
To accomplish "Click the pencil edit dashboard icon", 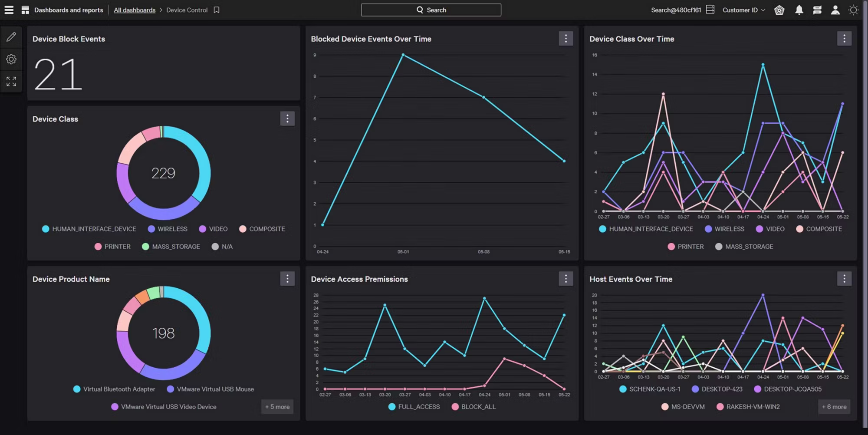I will 11,37.
